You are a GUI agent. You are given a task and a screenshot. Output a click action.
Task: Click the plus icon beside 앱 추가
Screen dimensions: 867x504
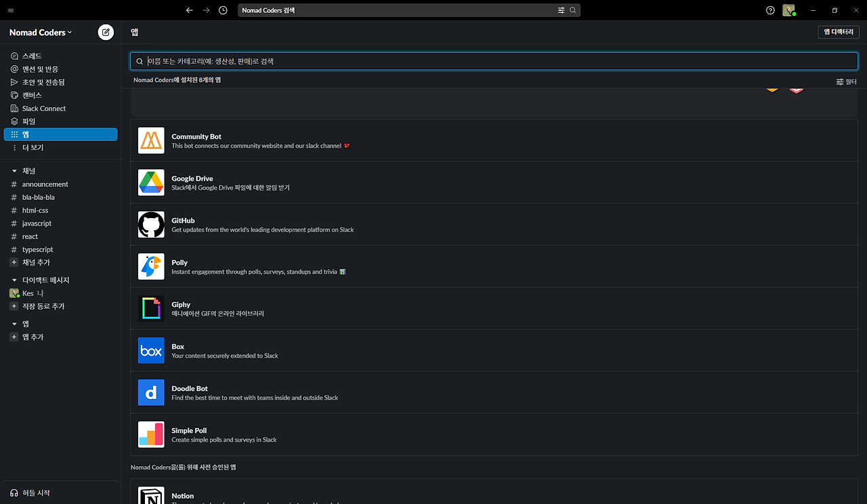(x=14, y=337)
